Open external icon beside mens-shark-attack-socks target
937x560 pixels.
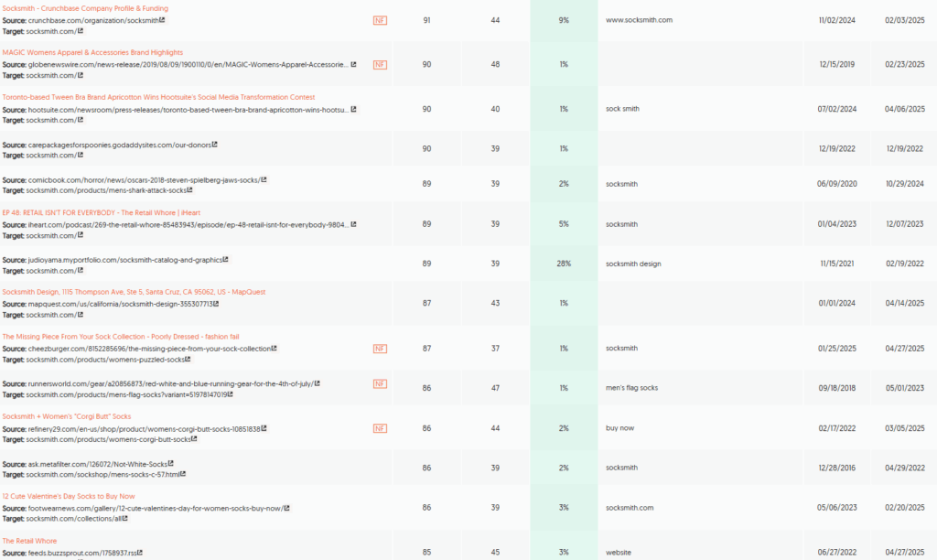pyautogui.click(x=189, y=190)
